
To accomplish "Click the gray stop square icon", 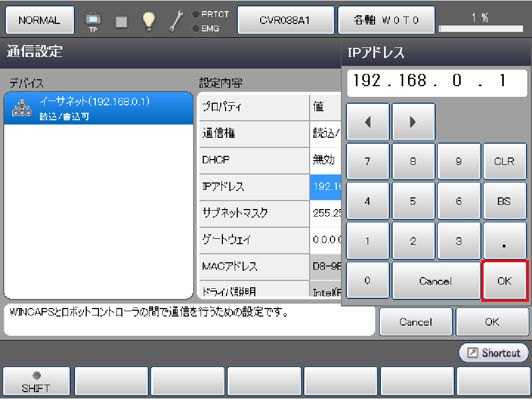I will [121, 21].
